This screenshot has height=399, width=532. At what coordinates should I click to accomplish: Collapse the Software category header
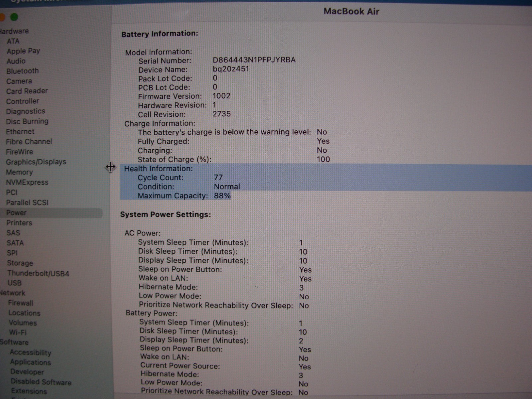coord(14,342)
